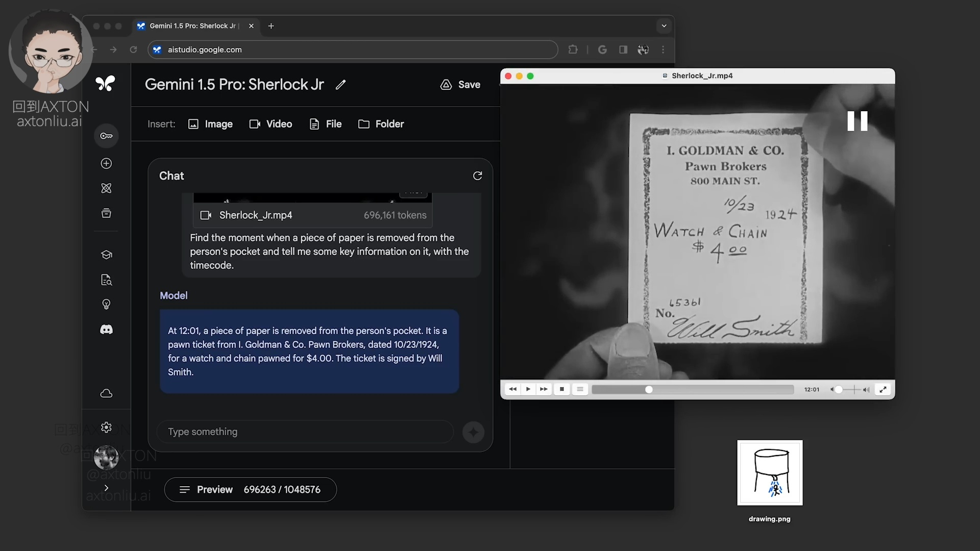Open the cloud icon in sidebar
This screenshot has height=551, width=980.
[106, 393]
